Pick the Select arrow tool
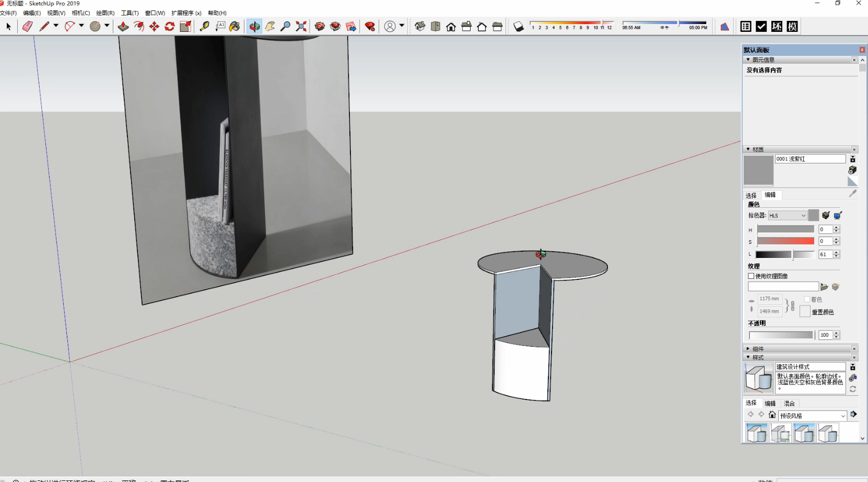This screenshot has width=868, height=482. point(8,26)
